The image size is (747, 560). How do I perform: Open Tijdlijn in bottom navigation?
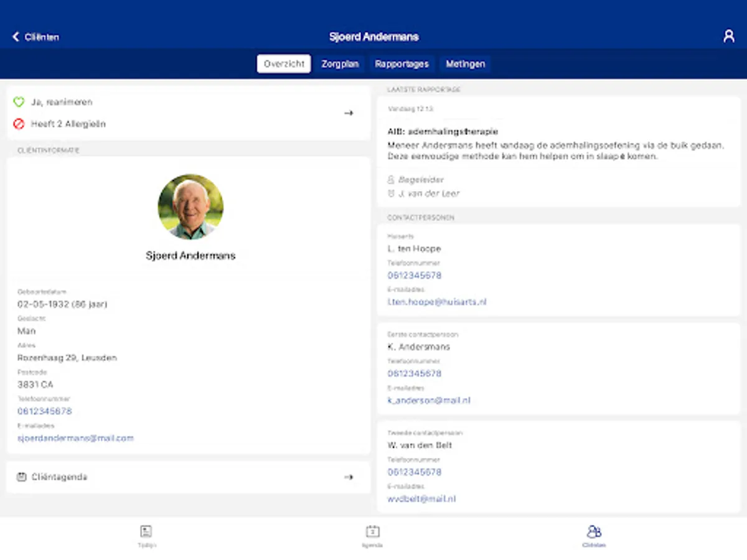coord(146,536)
